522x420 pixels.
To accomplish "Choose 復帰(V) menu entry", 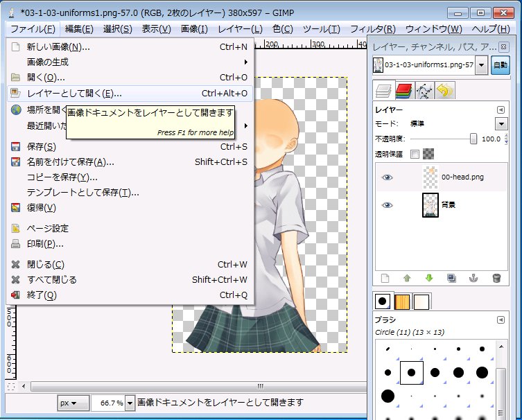I will 130,208.
